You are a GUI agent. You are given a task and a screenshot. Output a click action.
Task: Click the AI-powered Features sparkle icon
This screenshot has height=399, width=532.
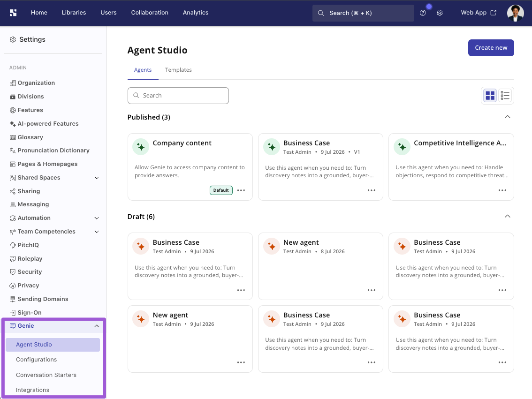coord(13,124)
